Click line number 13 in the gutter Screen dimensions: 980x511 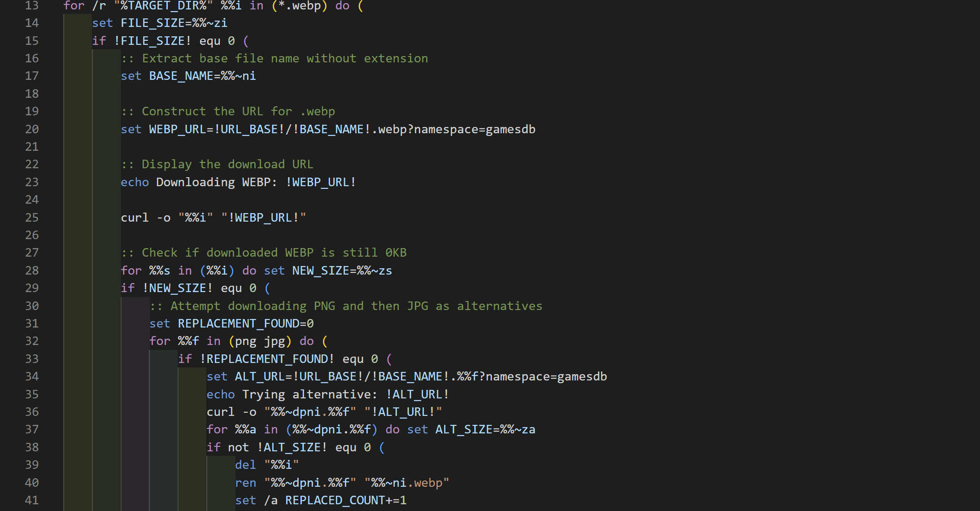coord(31,6)
